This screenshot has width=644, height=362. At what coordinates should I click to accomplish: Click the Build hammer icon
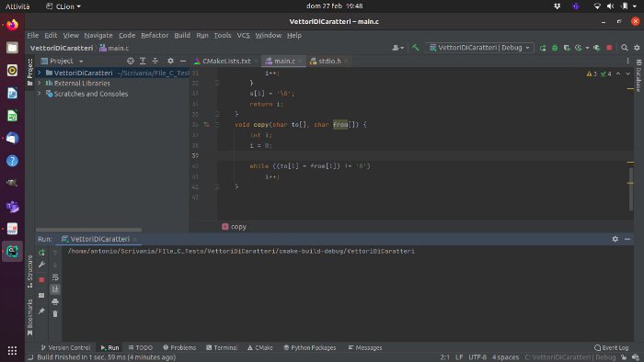pyautogui.click(x=416, y=48)
